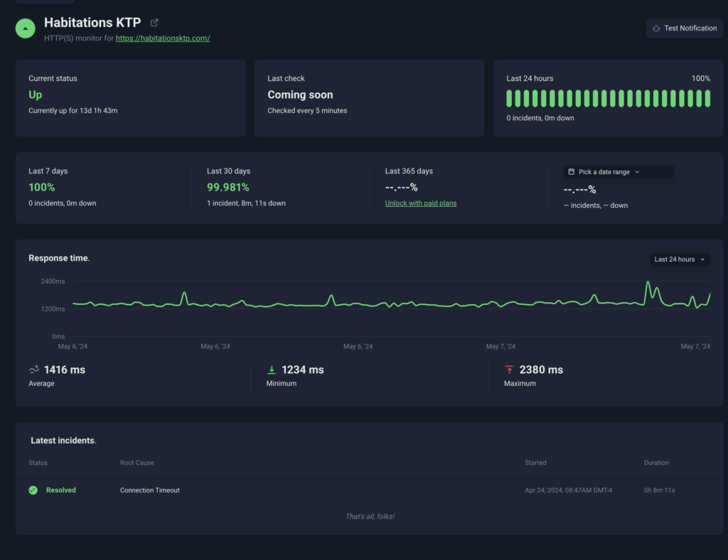Image resolution: width=728 pixels, height=560 pixels.
Task: Click the green up-status circle icon
Action: pyautogui.click(x=26, y=28)
